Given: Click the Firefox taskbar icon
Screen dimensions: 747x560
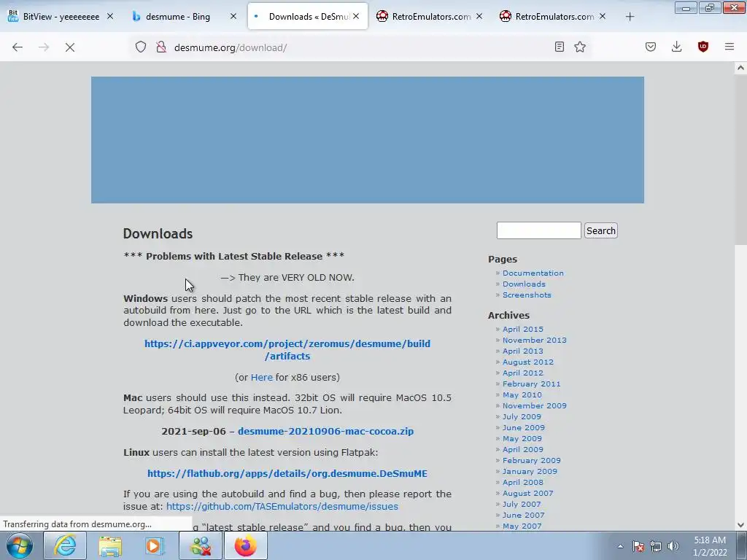Looking at the screenshot, I should 246,545.
